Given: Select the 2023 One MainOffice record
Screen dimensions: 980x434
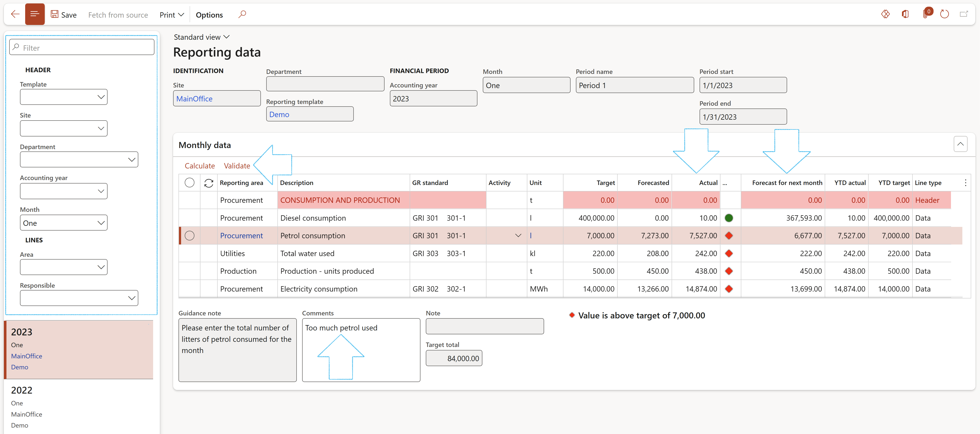Looking at the screenshot, I should coord(79,349).
